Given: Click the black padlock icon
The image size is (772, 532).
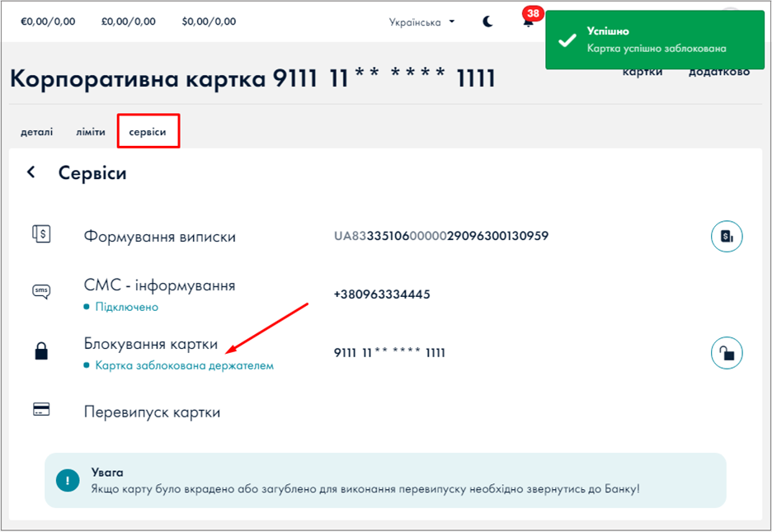Looking at the screenshot, I should [x=41, y=352].
